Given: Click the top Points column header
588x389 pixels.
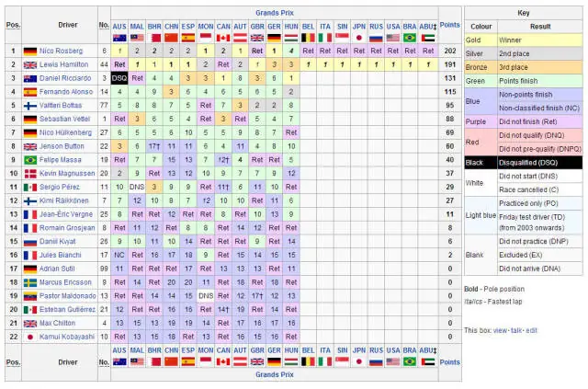Looking at the screenshot, I should [449, 27].
